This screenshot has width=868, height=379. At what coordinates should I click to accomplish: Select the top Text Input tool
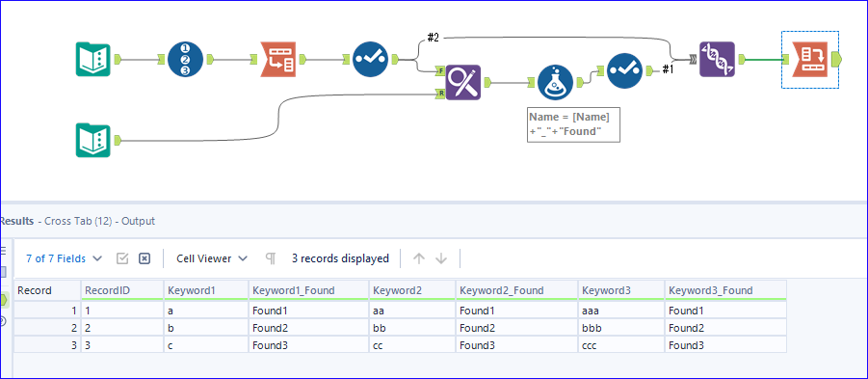(92, 59)
